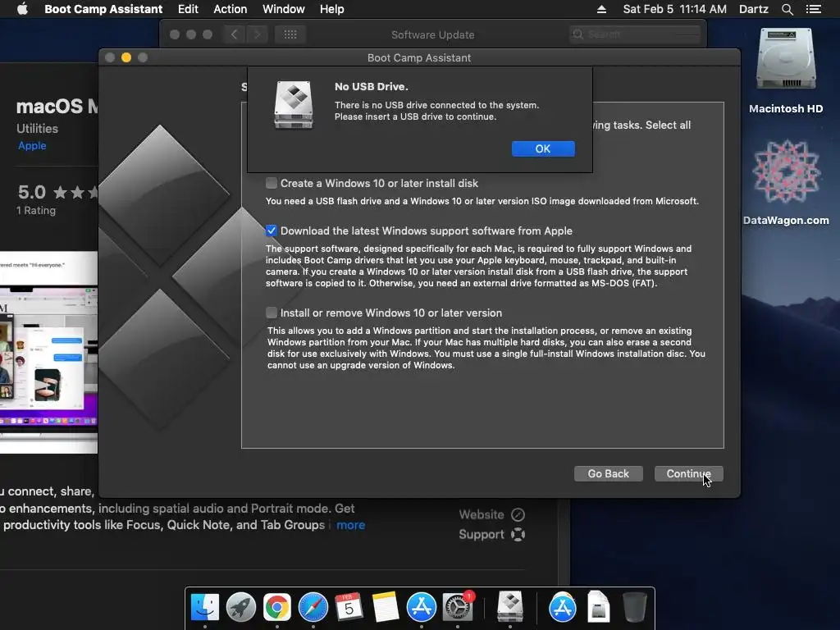The image size is (840, 630).
Task: Open Notes from the Dock
Action: (x=386, y=607)
